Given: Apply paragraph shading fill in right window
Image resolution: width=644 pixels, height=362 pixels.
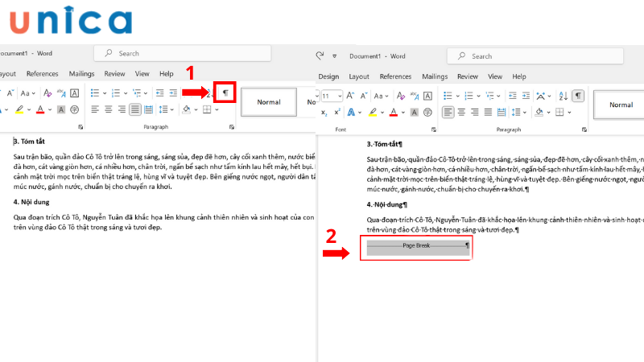Looking at the screenshot, I should tap(539, 113).
